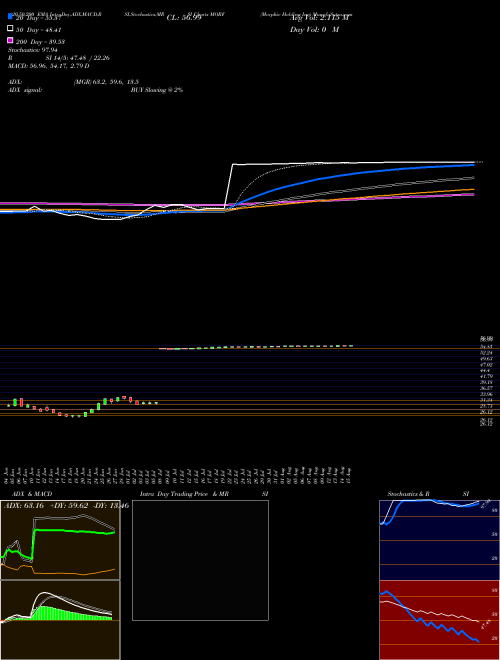Click the '(MGR) 63.2, 59.6, 13.3' ADX values
The width and height of the screenshot is (500, 660).
(106, 82)
